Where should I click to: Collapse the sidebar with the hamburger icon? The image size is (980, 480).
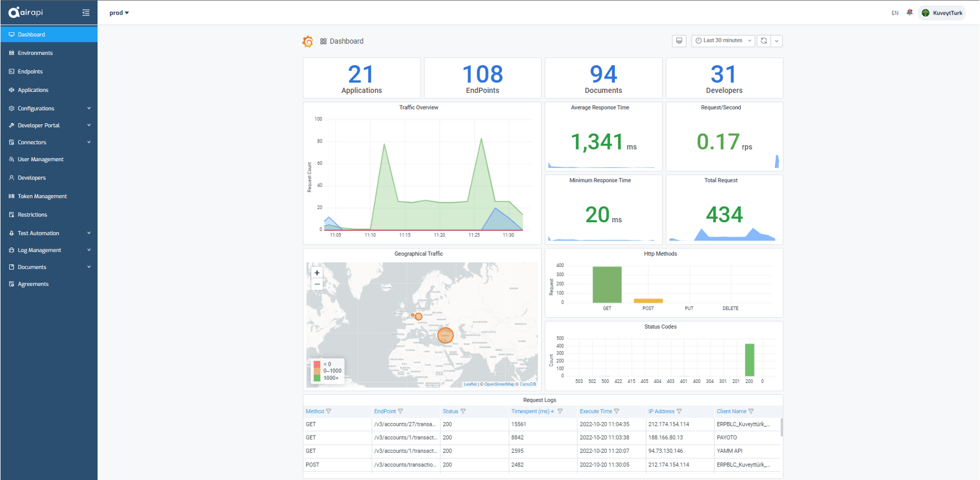86,13
